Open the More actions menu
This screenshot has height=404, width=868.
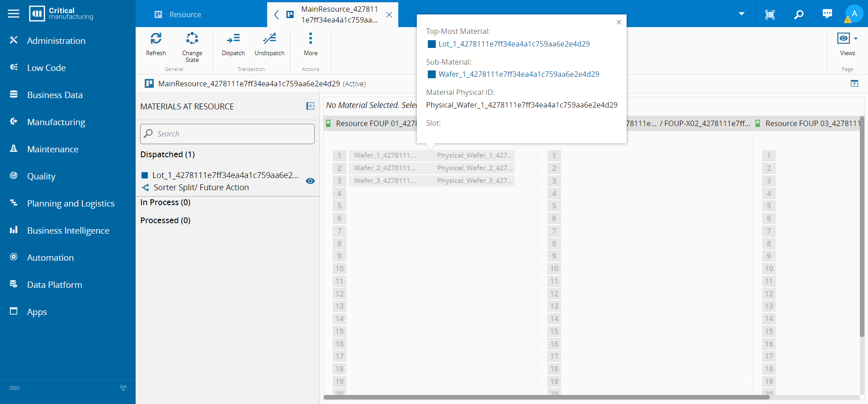311,44
